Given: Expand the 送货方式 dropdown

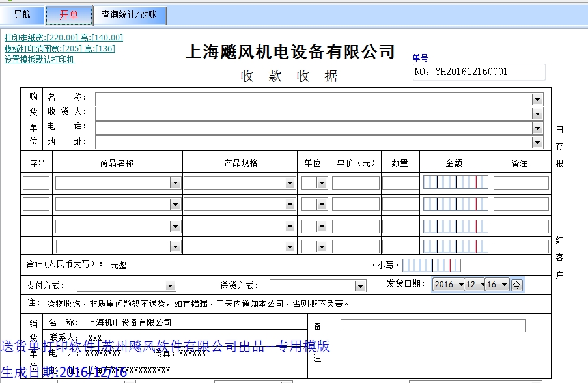Looking at the screenshot, I should point(360,286).
